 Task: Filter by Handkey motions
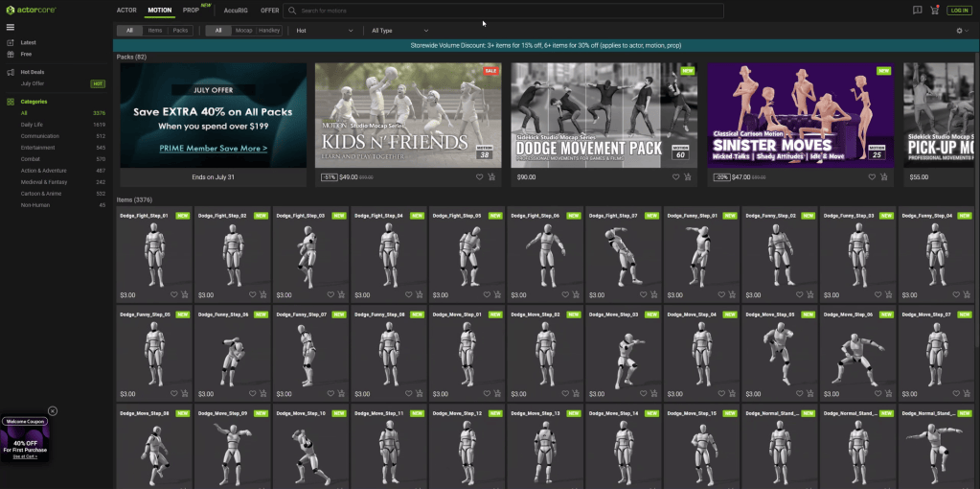click(269, 30)
